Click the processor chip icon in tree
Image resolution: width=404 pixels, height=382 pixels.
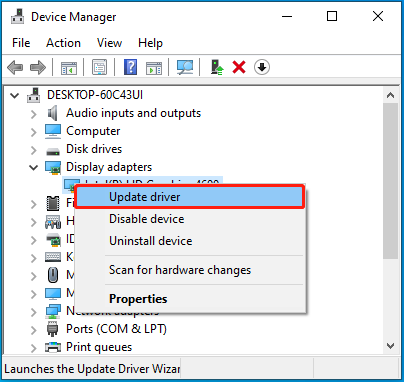[x=53, y=203]
